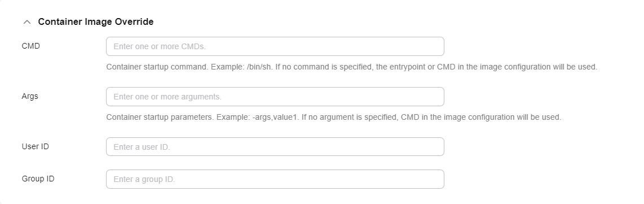Click the Args input field
The height and width of the screenshot is (204, 644).
click(275, 97)
